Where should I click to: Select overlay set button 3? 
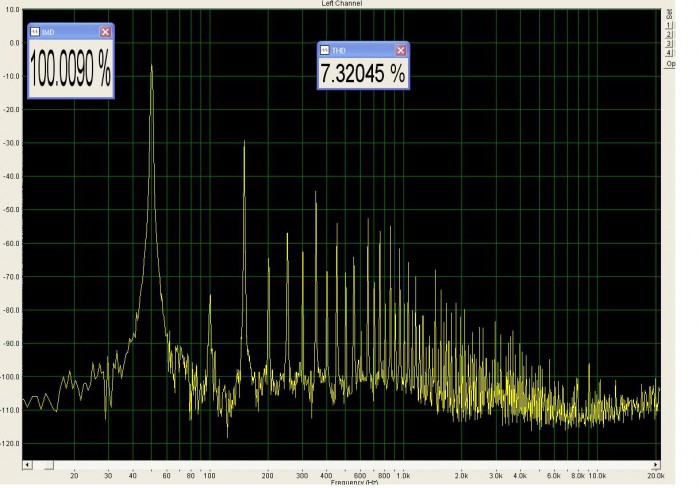pos(669,44)
